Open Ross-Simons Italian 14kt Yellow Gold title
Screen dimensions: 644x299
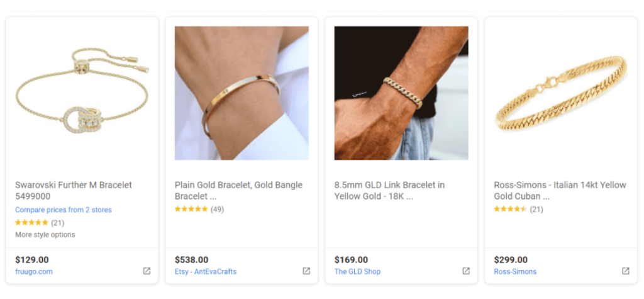pos(560,191)
